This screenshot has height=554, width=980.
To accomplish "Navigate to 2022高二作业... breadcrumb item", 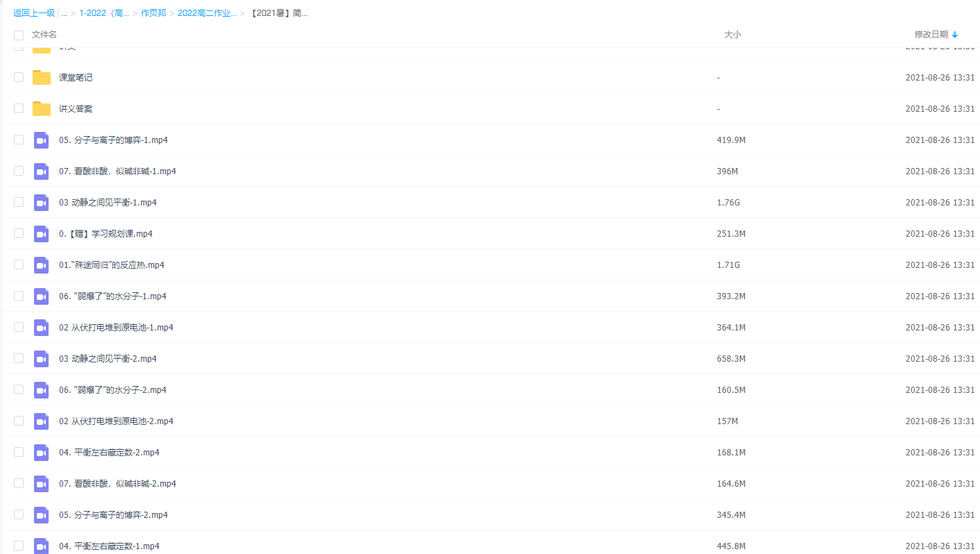I will point(207,13).
